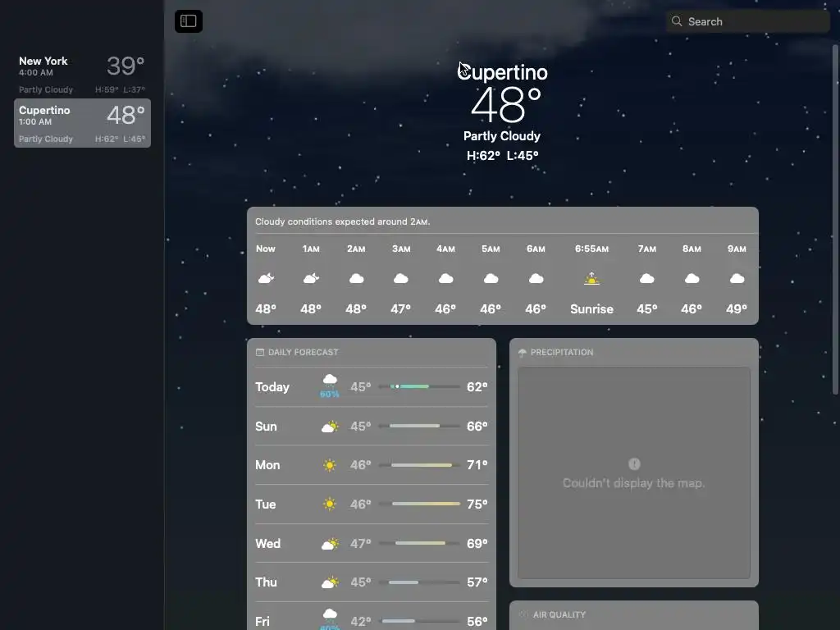The height and width of the screenshot is (630, 840).
Task: Click the 6AM cloud icon
Action: point(536,279)
